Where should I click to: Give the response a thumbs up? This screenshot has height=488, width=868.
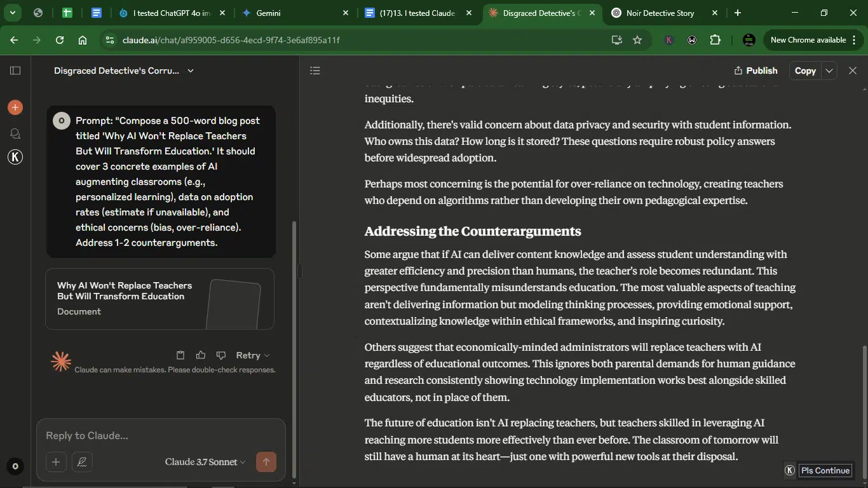click(201, 355)
